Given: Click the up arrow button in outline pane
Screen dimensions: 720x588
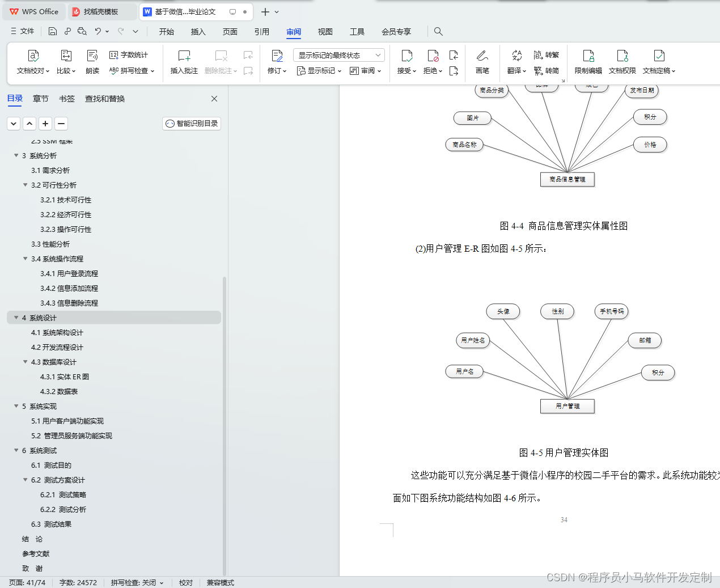Looking at the screenshot, I should point(29,123).
